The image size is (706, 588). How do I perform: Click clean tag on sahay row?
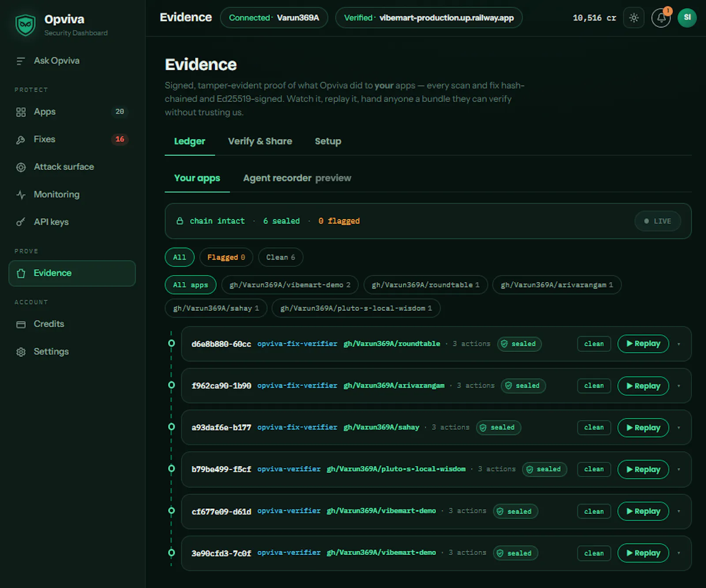point(594,428)
